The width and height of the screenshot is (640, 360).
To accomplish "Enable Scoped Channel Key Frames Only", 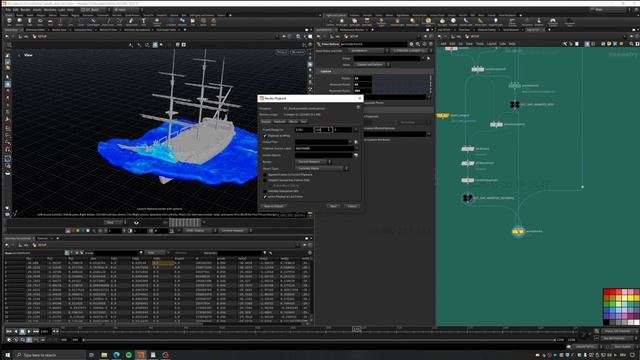I will (x=265, y=180).
